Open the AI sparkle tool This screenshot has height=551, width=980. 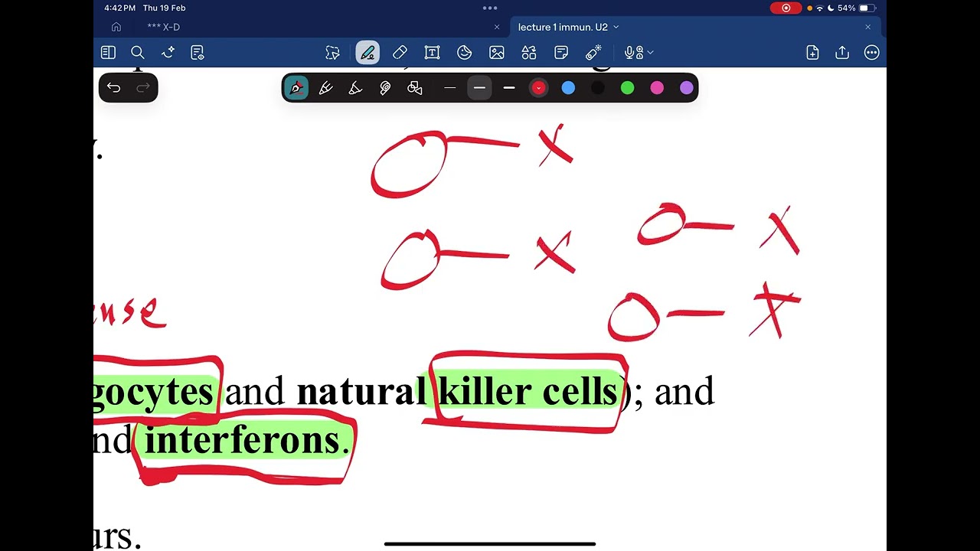click(168, 53)
